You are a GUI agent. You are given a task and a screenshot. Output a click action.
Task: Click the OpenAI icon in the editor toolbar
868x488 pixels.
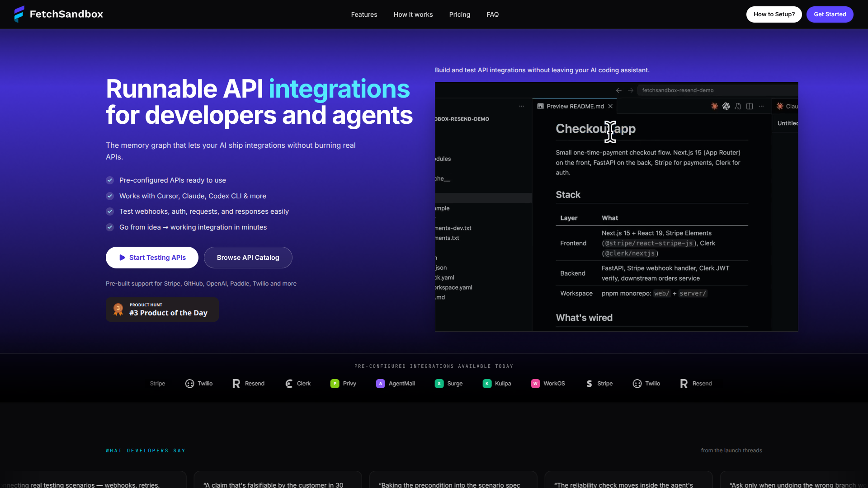coord(726,106)
